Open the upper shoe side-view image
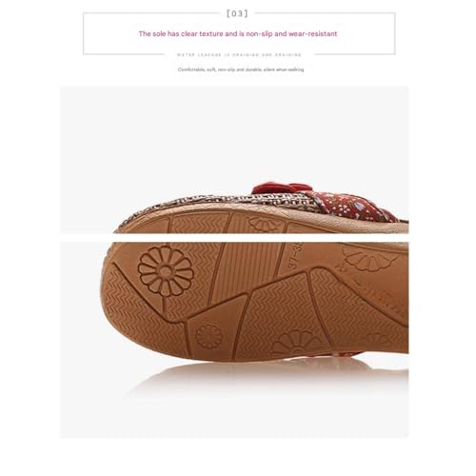476x476 pixels. pyautogui.click(x=234, y=160)
